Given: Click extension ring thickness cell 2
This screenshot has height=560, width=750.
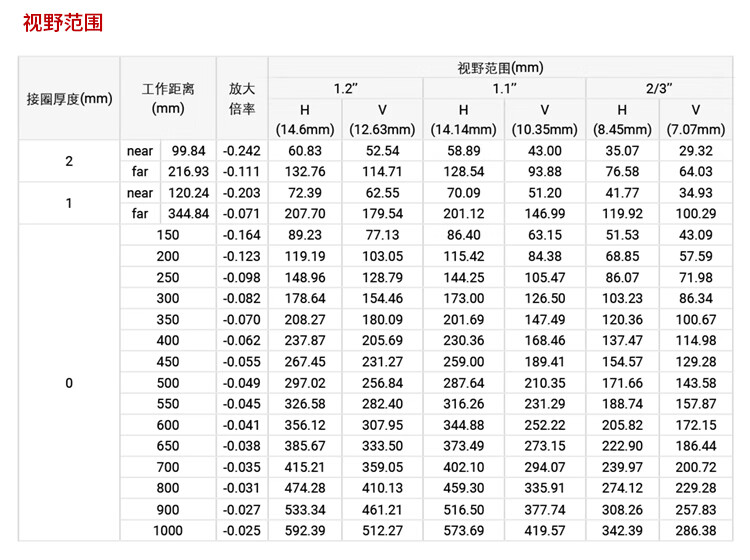Looking at the screenshot, I should 69,161.
